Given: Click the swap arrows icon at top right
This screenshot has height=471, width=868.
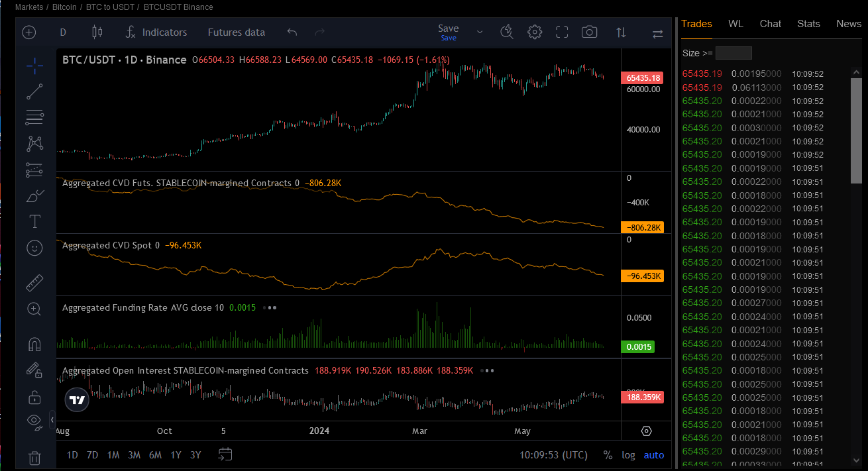Looking at the screenshot, I should coord(658,33).
